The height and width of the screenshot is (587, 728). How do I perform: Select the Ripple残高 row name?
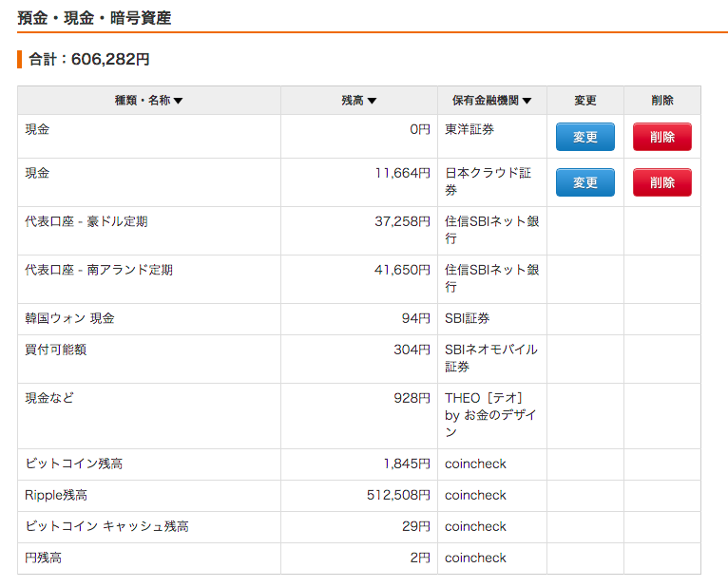click(x=56, y=495)
